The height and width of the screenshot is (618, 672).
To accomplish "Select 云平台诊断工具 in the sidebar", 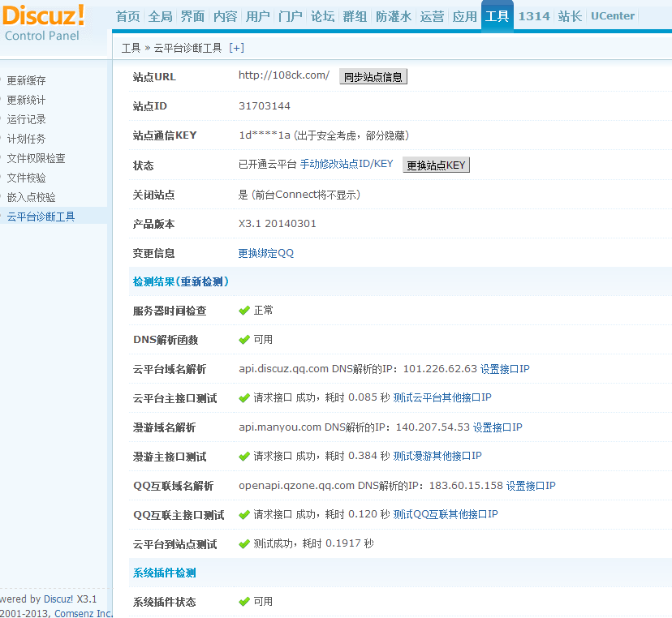I will tap(41, 217).
